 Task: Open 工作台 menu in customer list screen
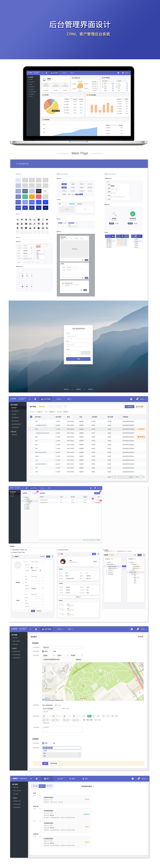tap(59, 399)
